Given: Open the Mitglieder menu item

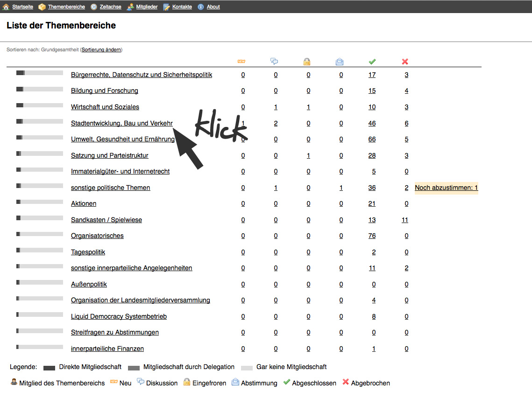Looking at the screenshot, I should point(147,7).
